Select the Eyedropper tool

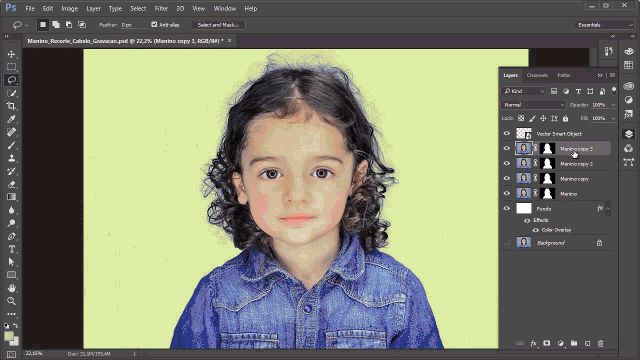tap(11, 119)
